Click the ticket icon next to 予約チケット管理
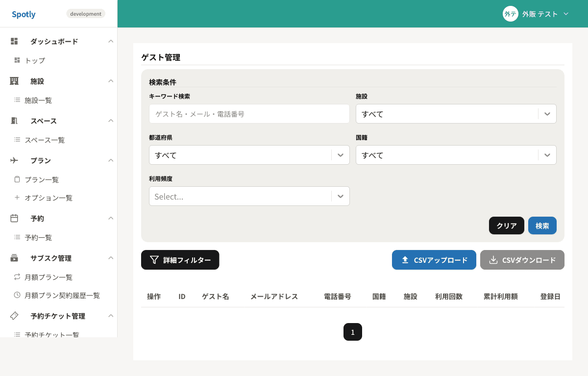588x376 pixels. 14,316
